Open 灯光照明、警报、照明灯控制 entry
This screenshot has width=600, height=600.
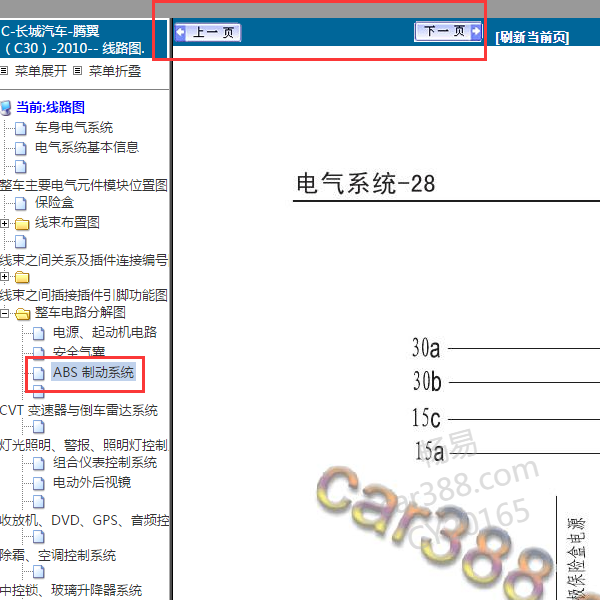[x=84, y=445]
